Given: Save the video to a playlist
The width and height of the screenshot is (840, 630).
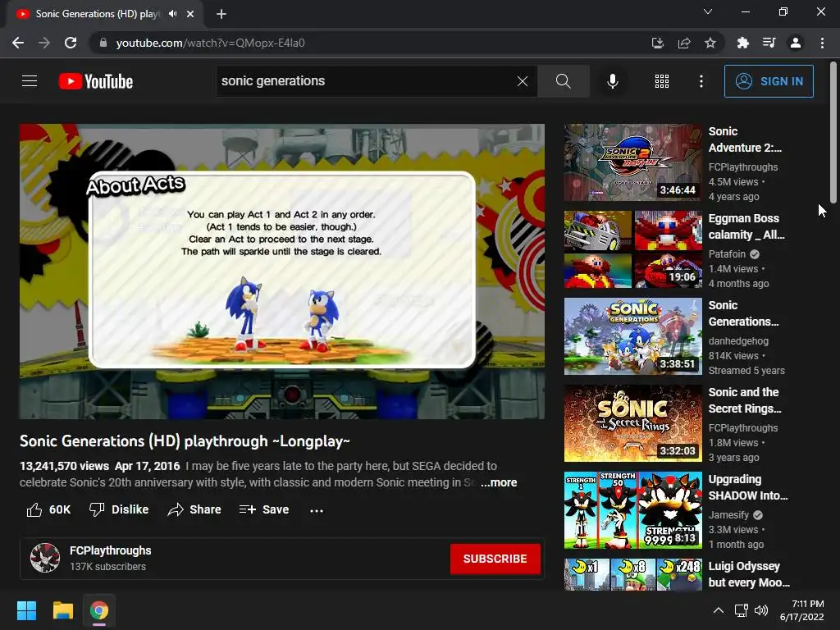Looking at the screenshot, I should [263, 509].
